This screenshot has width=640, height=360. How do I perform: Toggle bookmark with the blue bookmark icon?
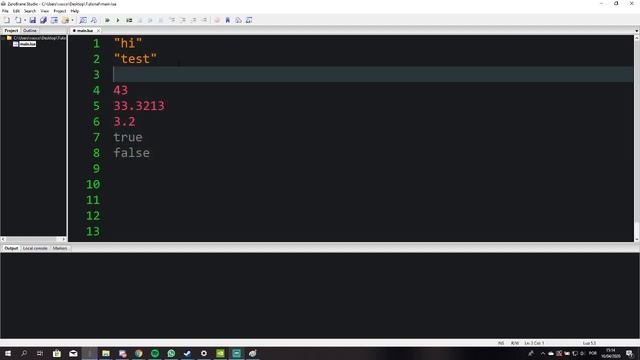click(228, 20)
